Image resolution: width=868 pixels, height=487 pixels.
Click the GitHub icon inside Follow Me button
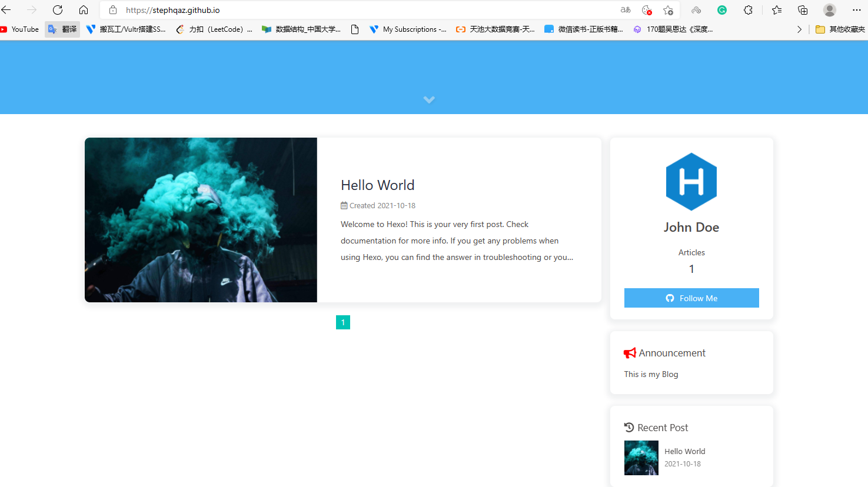point(670,298)
